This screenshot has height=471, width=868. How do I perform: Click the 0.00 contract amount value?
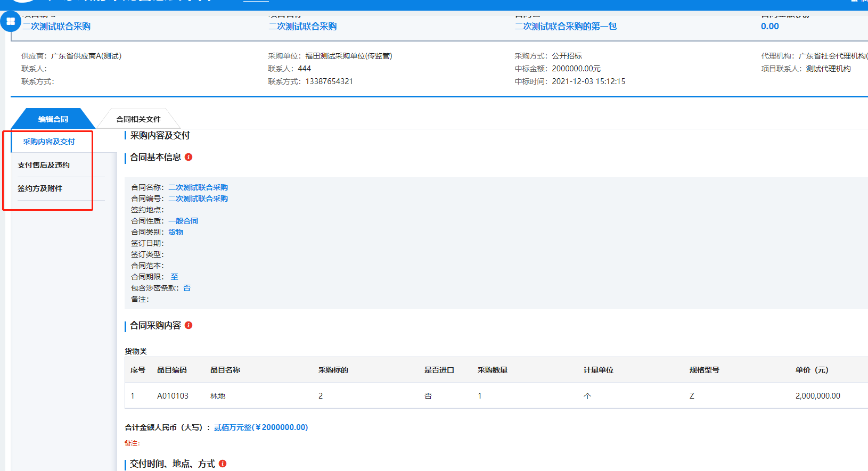point(769,26)
